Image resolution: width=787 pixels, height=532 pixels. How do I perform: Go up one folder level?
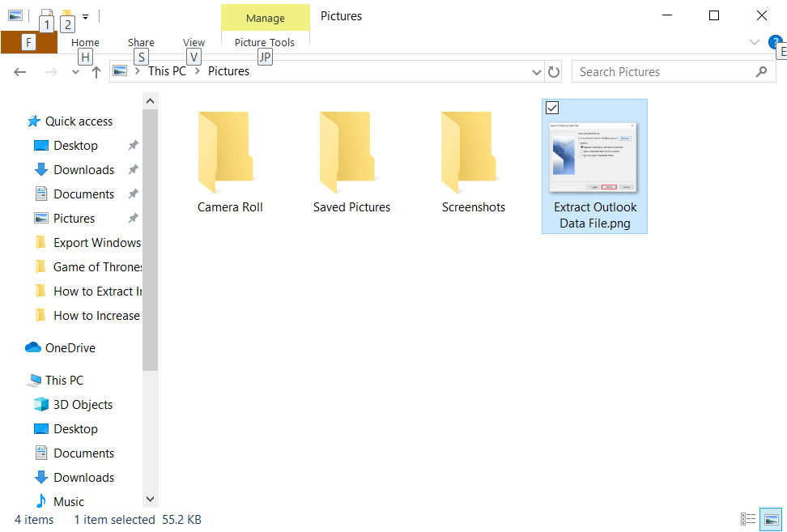click(x=96, y=72)
